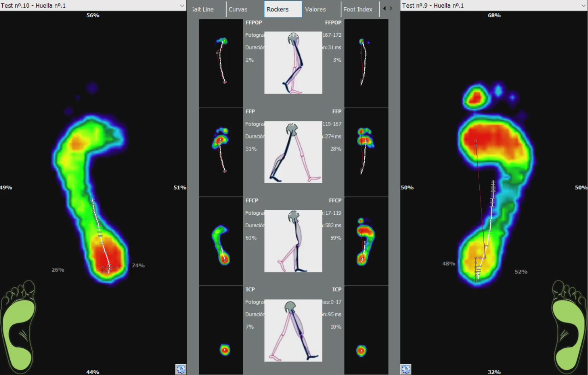Select the Rockers tab
This screenshot has height=375, width=588.
click(283, 9)
